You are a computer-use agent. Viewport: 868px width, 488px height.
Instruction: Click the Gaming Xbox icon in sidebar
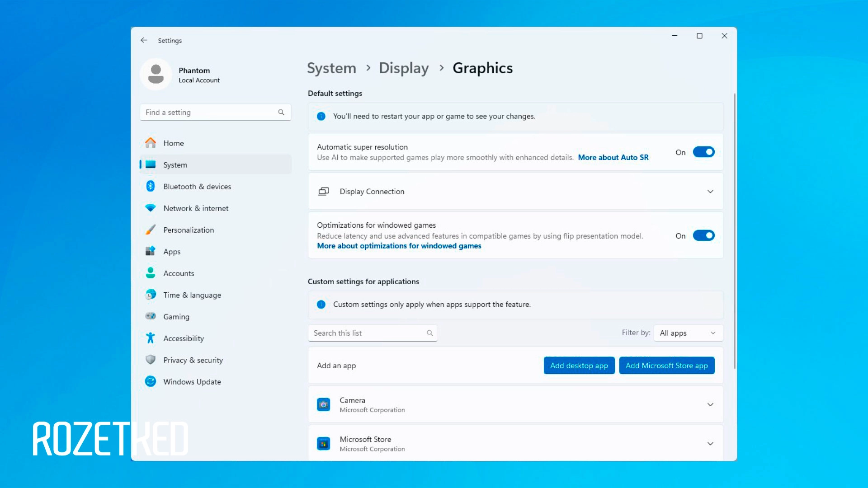(x=151, y=316)
